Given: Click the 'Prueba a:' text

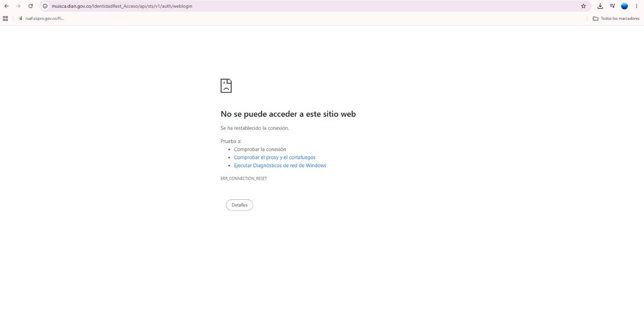Looking at the screenshot, I should (x=231, y=141).
